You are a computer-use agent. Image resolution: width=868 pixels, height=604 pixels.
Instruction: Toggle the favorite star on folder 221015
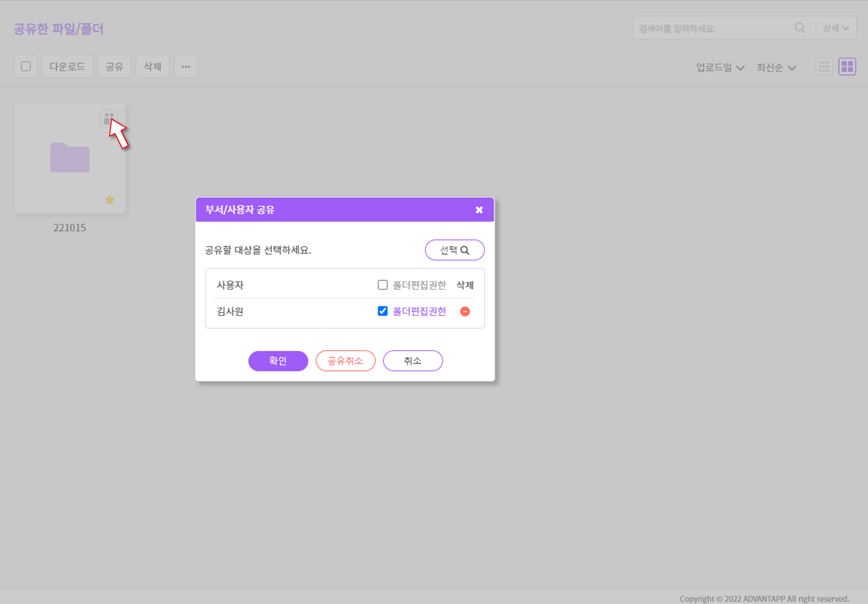110,200
